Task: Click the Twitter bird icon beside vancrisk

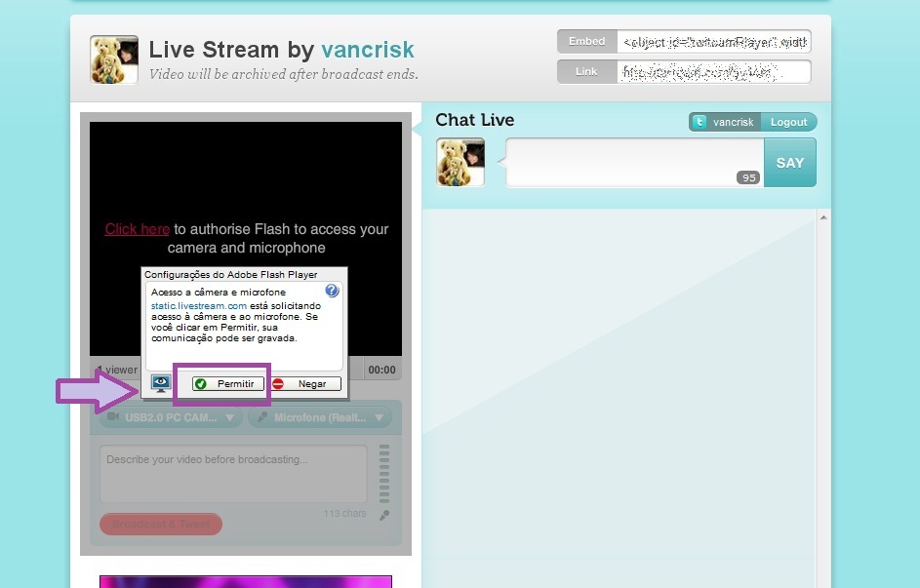Action: coord(699,122)
